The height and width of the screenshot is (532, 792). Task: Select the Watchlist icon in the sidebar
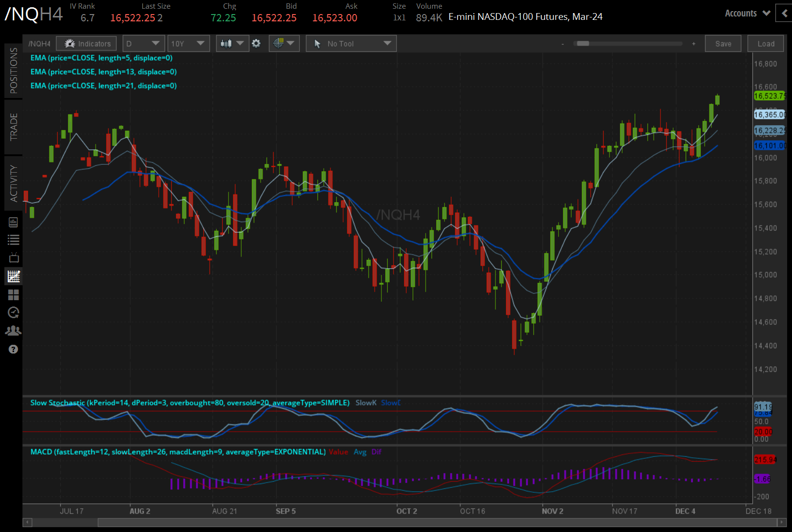pos(14,239)
